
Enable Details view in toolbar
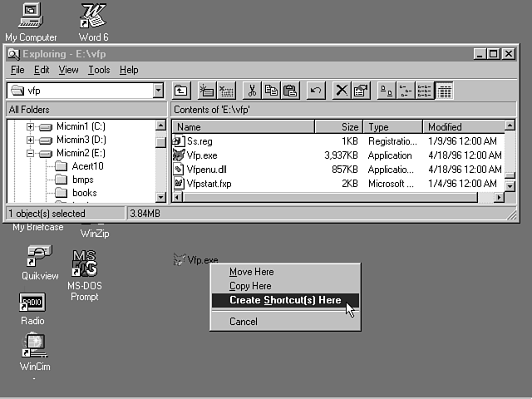pyautogui.click(x=444, y=91)
